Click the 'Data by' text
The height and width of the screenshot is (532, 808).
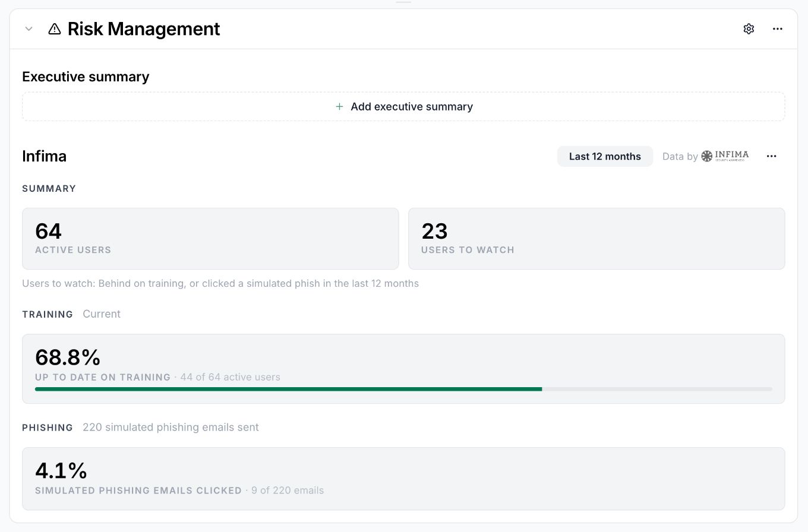[680, 157]
